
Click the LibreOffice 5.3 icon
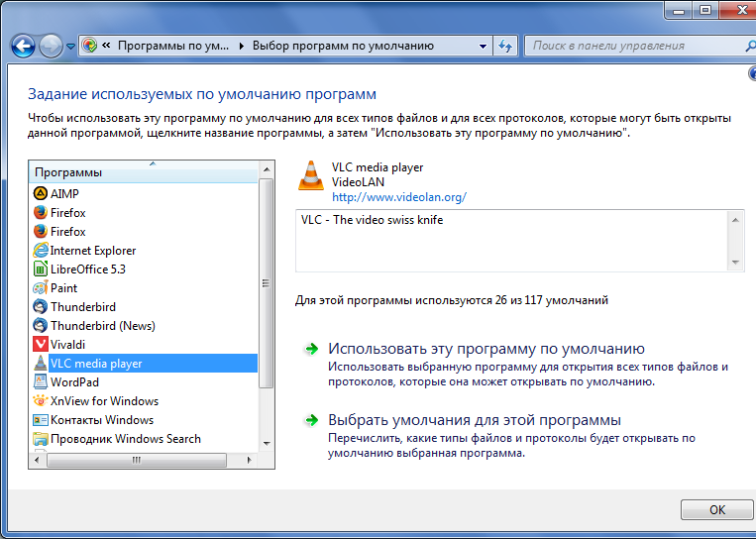[x=41, y=269]
